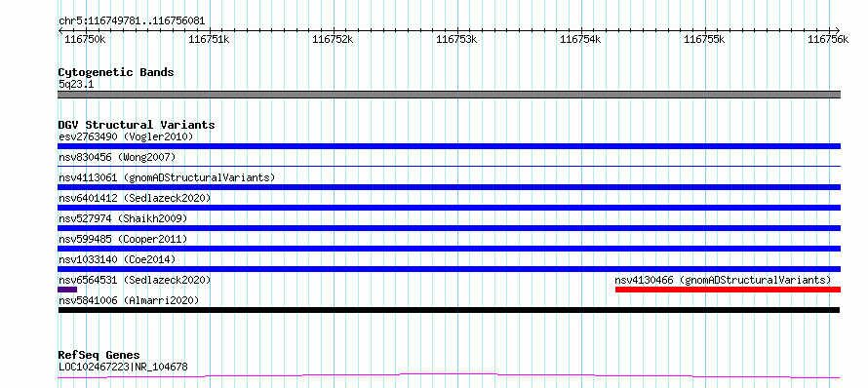This screenshot has height=388, width=868.
Task: Select the blue bar under nsv599485
Action: pyautogui.click(x=449, y=249)
